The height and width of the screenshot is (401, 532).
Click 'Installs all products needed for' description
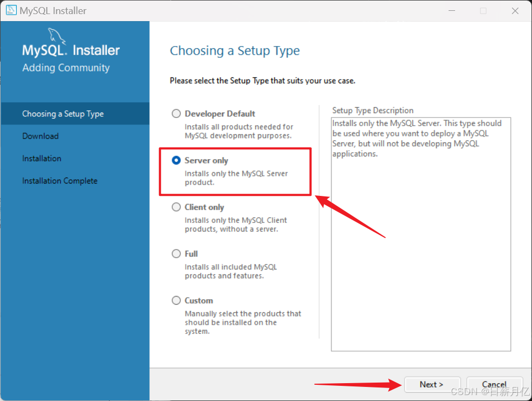(x=239, y=131)
